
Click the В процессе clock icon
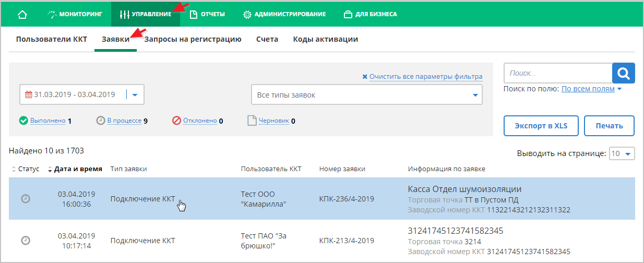point(101,121)
